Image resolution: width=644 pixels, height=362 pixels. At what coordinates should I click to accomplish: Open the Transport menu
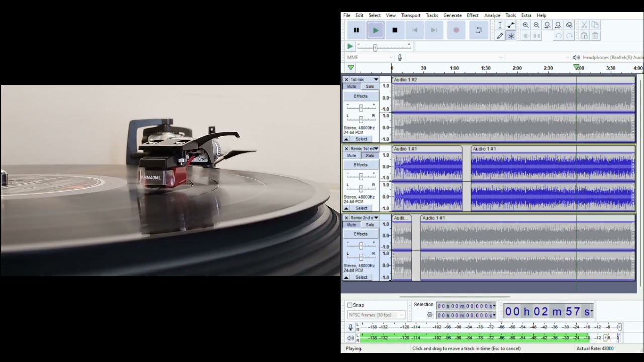coord(411,15)
